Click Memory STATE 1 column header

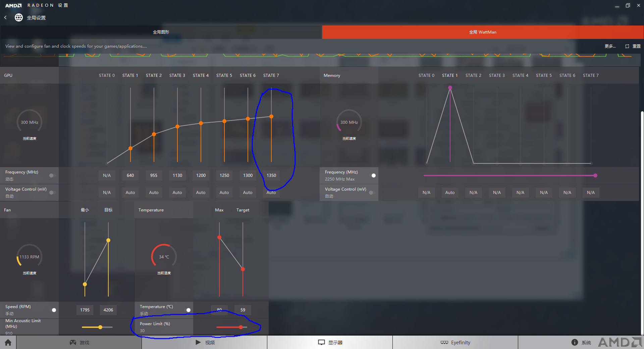click(450, 76)
